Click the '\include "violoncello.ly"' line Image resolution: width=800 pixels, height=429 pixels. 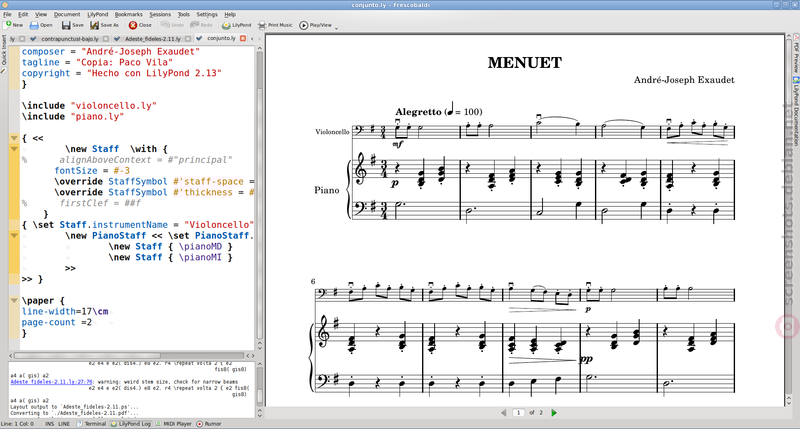click(89, 106)
